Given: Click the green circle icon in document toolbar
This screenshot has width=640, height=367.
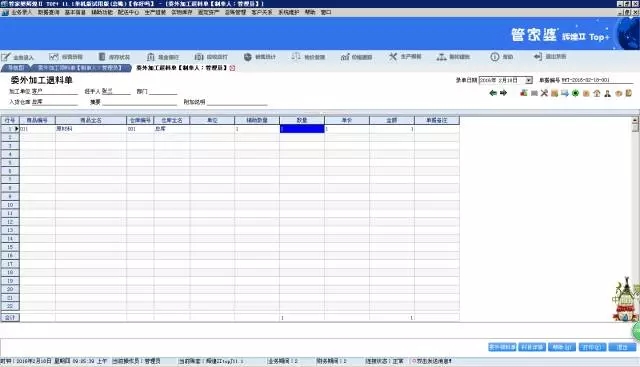Looking at the screenshot, I should click(576, 93).
